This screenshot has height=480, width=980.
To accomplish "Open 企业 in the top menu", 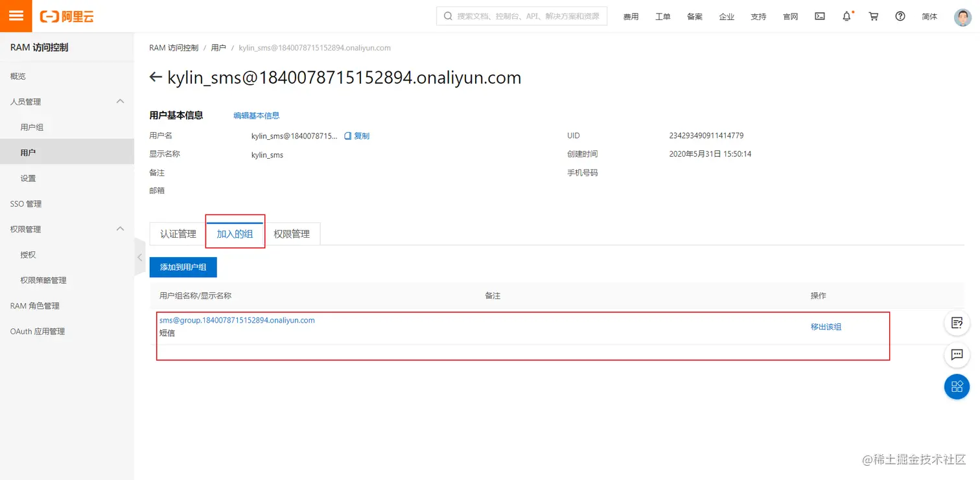I will (x=727, y=17).
